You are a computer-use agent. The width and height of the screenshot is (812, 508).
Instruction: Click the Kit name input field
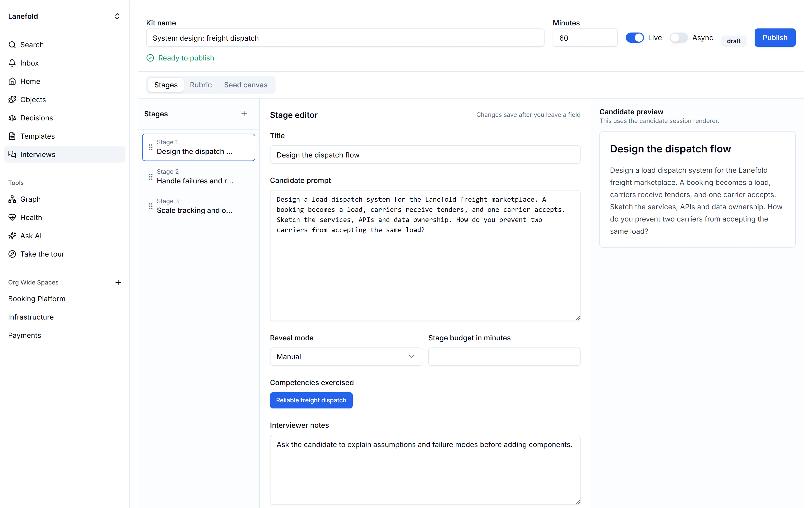[x=345, y=38]
